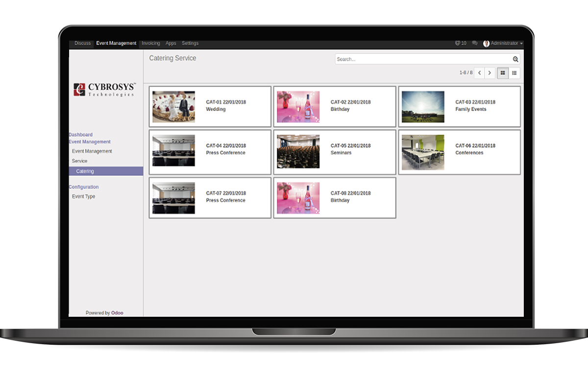
Task: Click the Cybrosys Technologies logo
Action: pyautogui.click(x=104, y=90)
